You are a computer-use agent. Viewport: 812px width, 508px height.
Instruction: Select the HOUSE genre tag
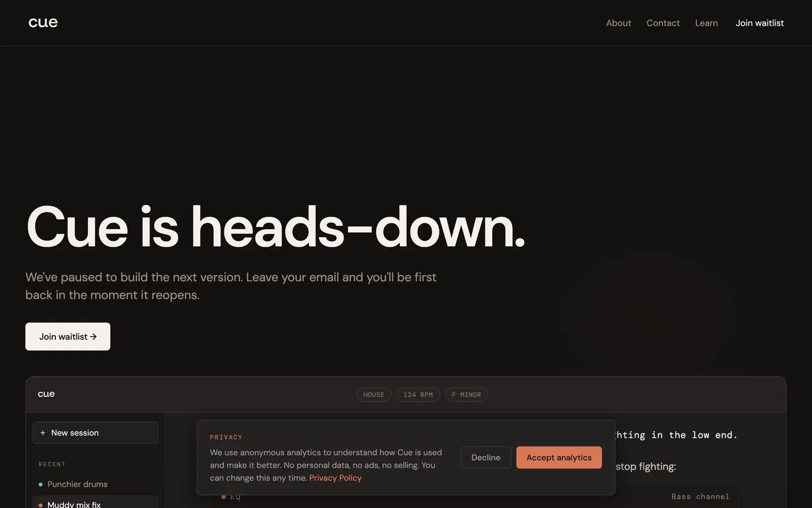tap(374, 395)
